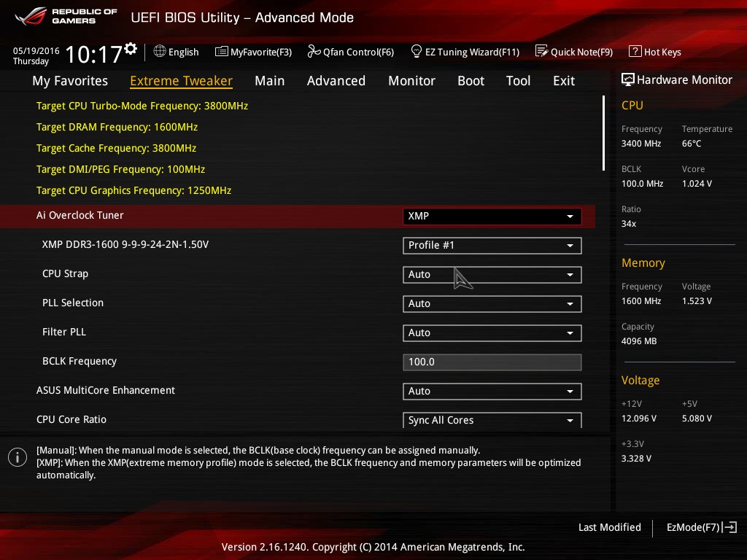Screen dimensions: 747x560
Task: Click the BCLK Frequency input field
Action: tap(492, 362)
